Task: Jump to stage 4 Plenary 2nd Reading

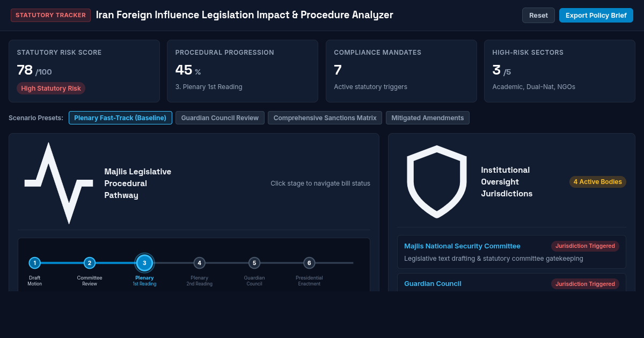Action: [x=199, y=263]
